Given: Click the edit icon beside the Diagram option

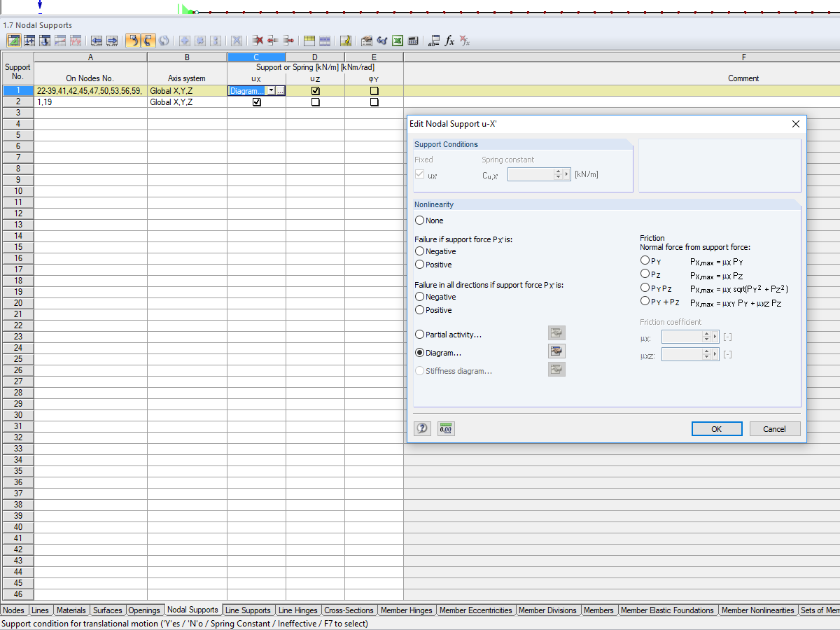Looking at the screenshot, I should pyautogui.click(x=556, y=351).
